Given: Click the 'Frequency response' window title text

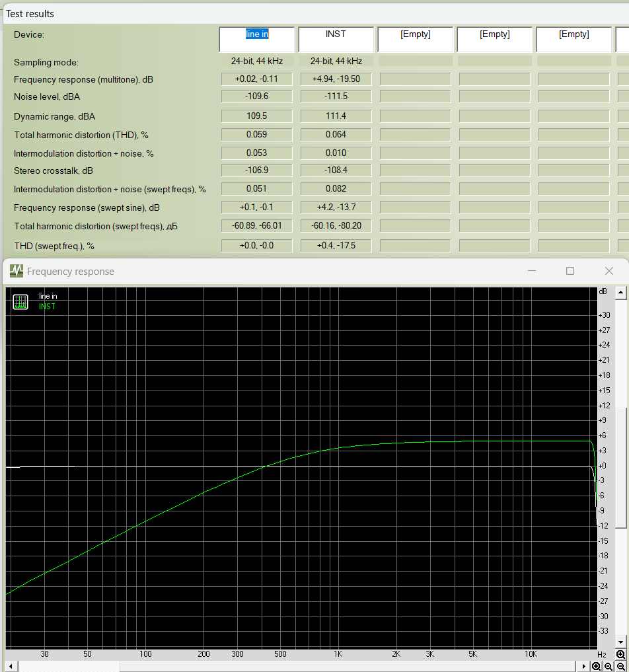Looking at the screenshot, I should (71, 272).
